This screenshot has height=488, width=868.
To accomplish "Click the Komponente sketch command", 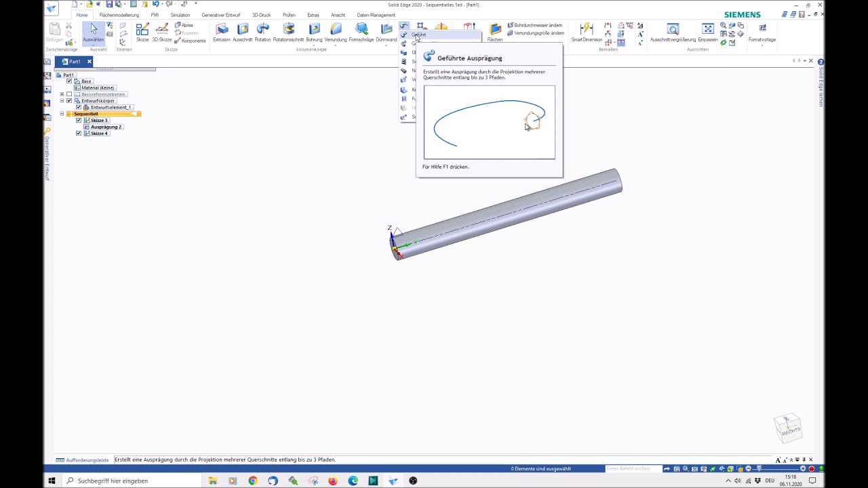I will click(190, 41).
